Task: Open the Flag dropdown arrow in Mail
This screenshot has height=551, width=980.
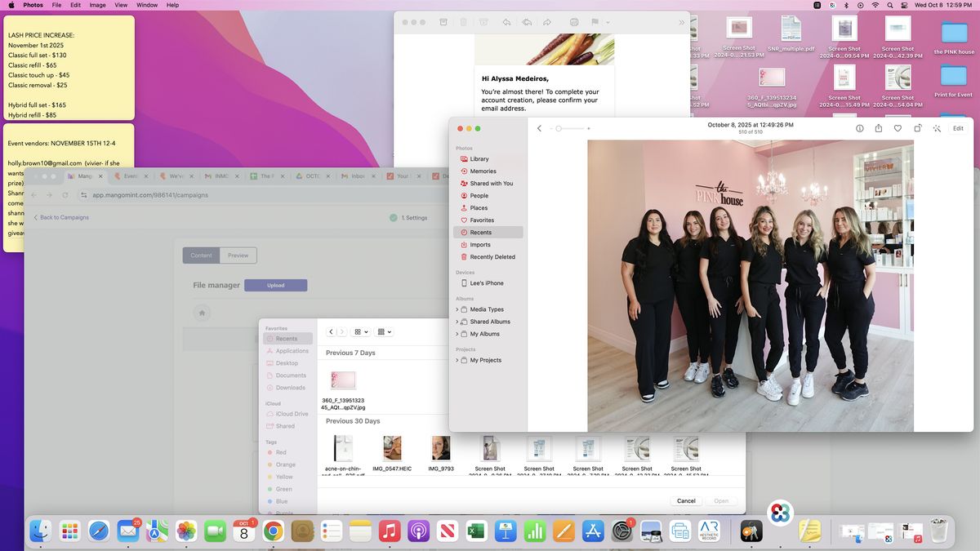Action: (607, 22)
